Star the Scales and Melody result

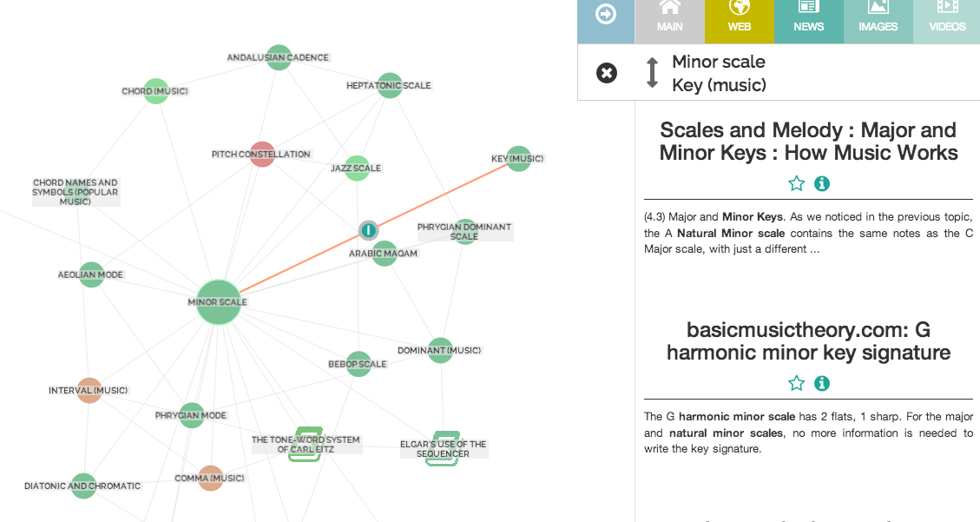796,183
